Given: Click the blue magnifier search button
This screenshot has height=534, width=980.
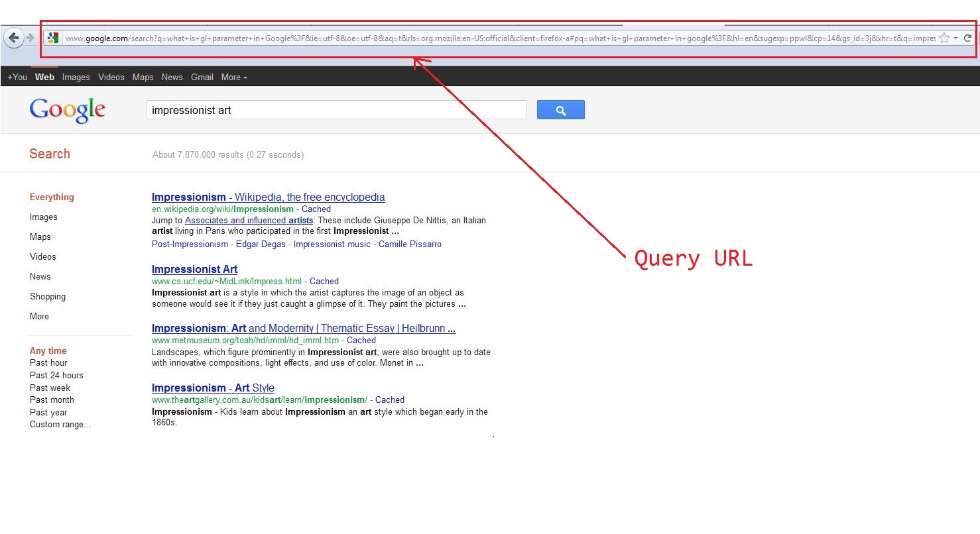Looking at the screenshot, I should 561,110.
